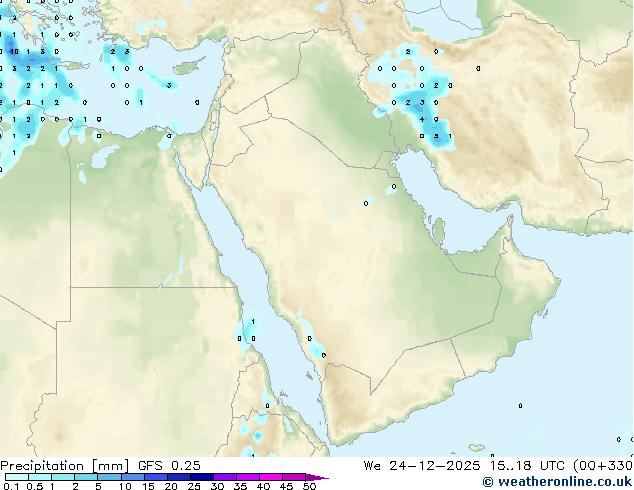
Task: Pick the 10–15 mm legend color swatch
Action: (132, 477)
